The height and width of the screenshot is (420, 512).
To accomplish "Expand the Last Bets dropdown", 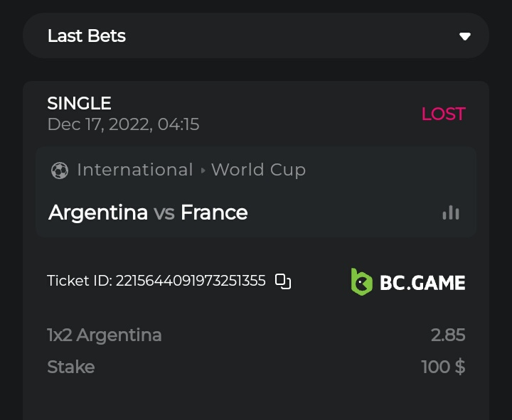I will pos(255,36).
